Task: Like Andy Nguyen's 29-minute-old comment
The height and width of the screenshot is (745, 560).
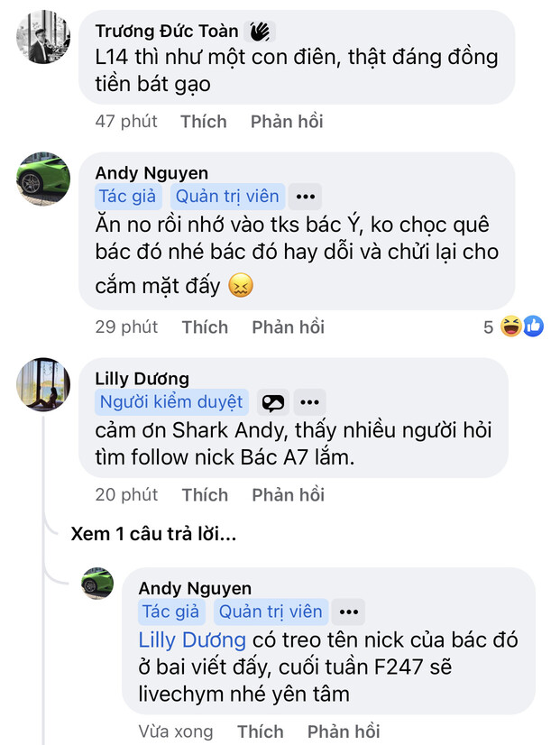Action: pos(204,327)
